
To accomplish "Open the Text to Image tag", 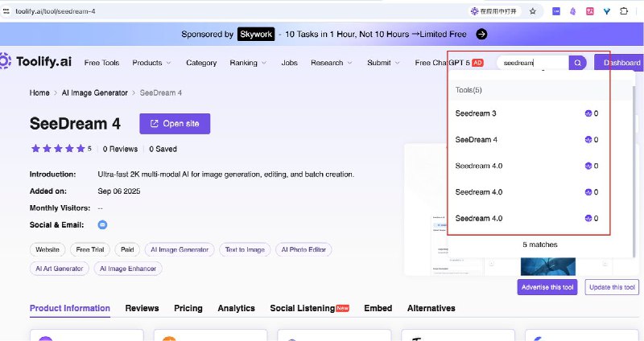I will (245, 249).
